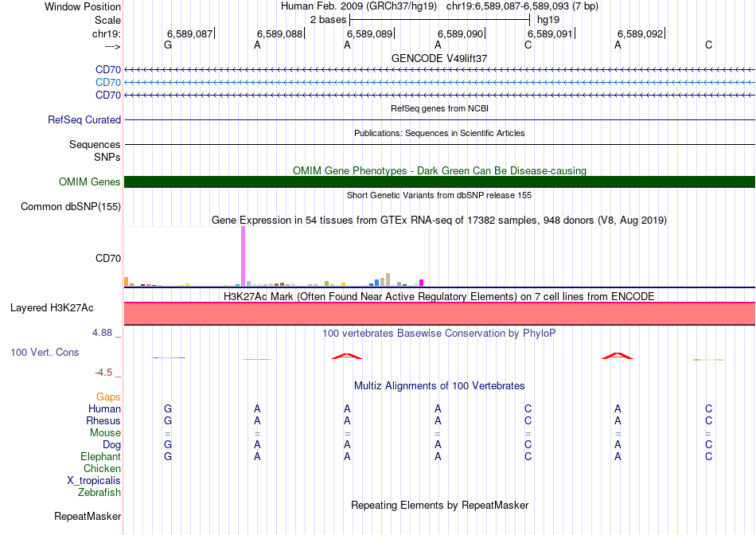This screenshot has width=756, height=535.
Task: Click the Elephant alignment row label
Action: [x=100, y=456]
